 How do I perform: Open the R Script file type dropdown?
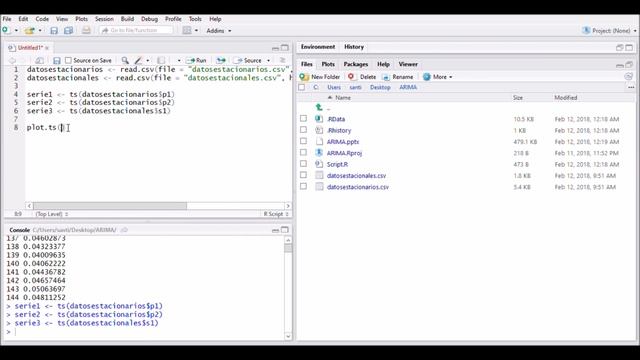(276, 214)
